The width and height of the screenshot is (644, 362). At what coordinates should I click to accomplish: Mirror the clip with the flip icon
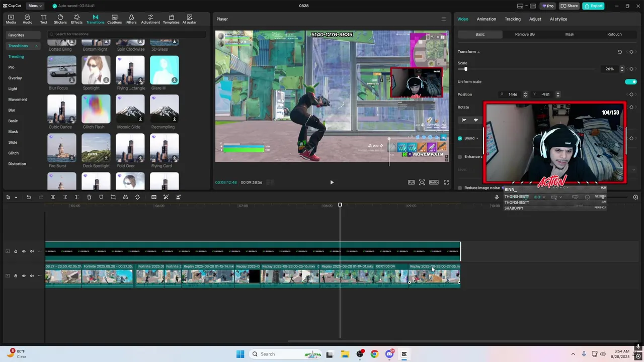125,197
